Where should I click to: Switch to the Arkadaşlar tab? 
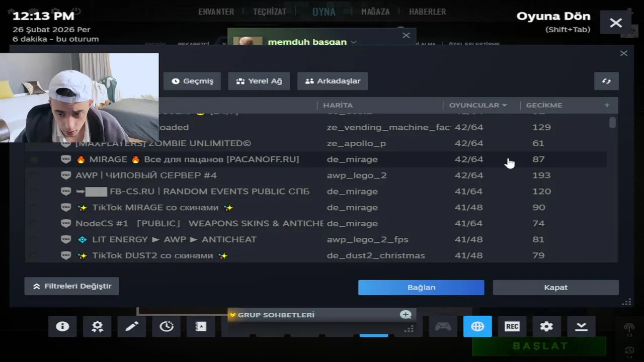point(333,81)
